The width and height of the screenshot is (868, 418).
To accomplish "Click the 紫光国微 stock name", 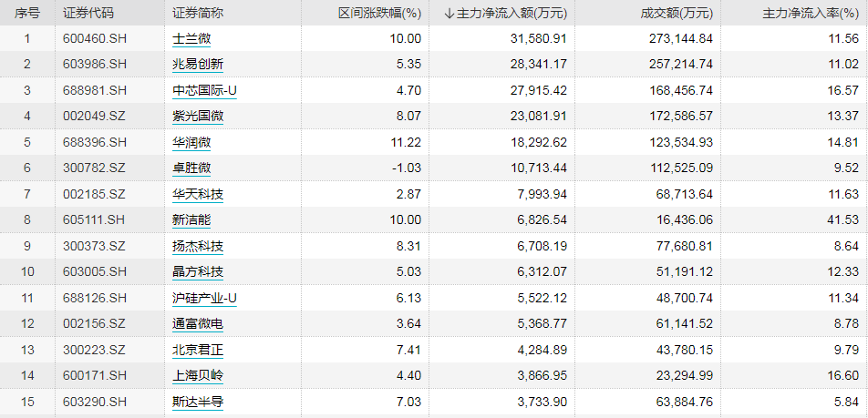I will pos(198,117).
